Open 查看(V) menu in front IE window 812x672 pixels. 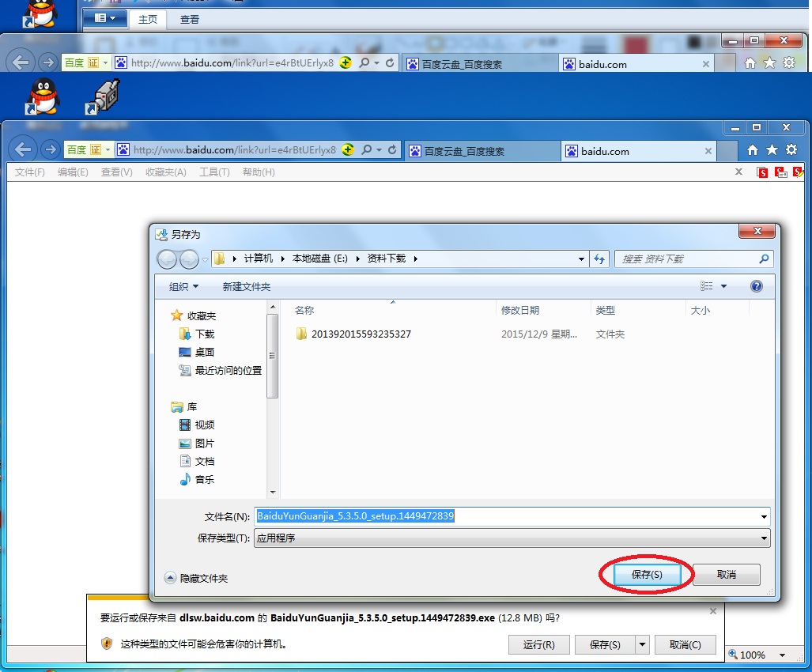[116, 172]
